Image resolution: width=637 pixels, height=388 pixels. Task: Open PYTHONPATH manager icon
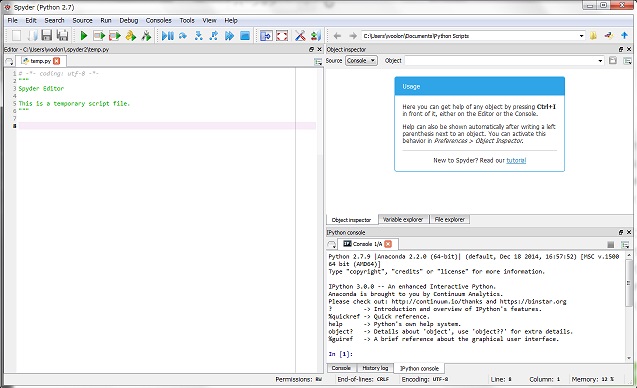(x=316, y=36)
